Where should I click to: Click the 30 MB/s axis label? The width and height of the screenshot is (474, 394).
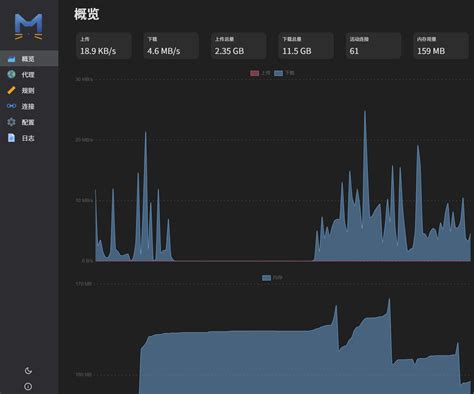pos(84,79)
